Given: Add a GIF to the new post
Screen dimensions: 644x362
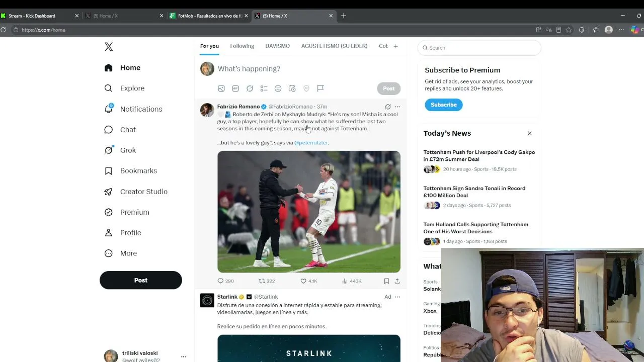Looking at the screenshot, I should pyautogui.click(x=235, y=88).
